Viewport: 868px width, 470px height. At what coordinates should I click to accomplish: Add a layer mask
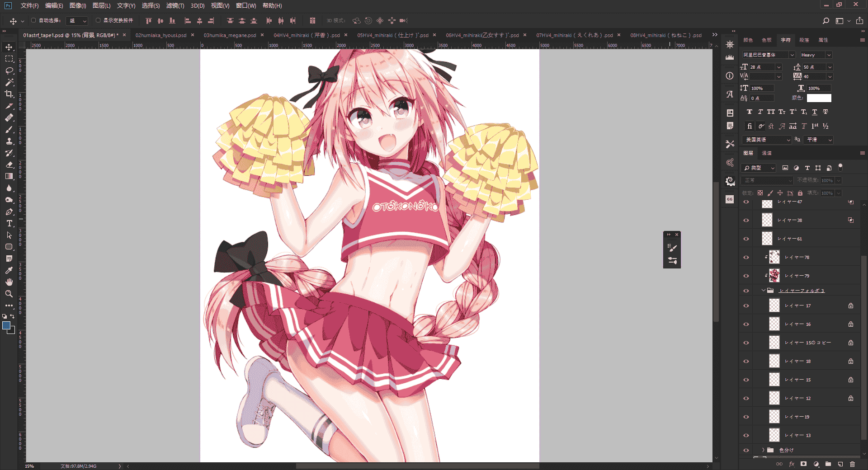click(803, 464)
